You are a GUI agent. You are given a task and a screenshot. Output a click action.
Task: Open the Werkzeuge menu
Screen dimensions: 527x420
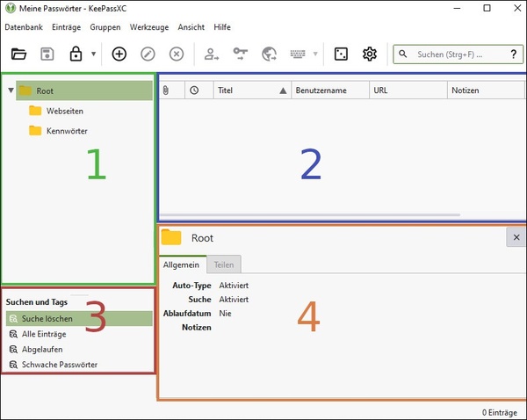tap(149, 27)
